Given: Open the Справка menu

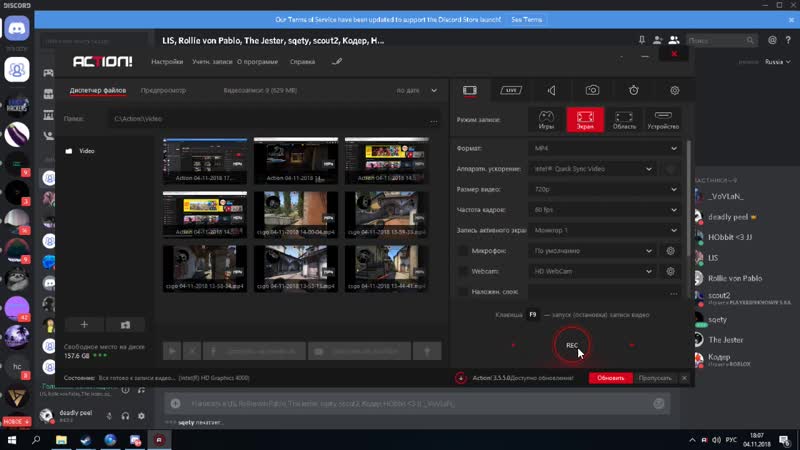Looking at the screenshot, I should pyautogui.click(x=302, y=62).
